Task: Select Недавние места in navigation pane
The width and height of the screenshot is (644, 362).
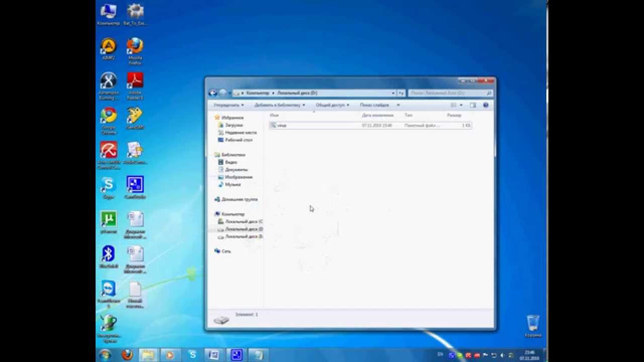Action: click(x=237, y=133)
